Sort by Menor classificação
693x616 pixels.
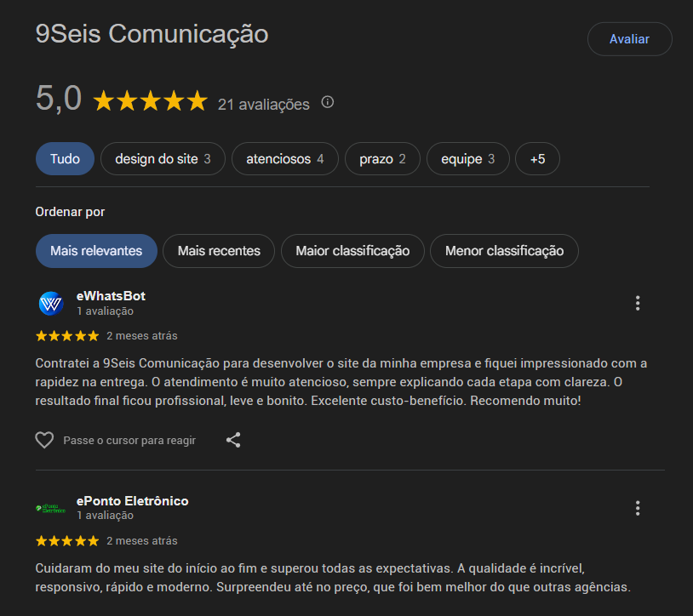504,251
